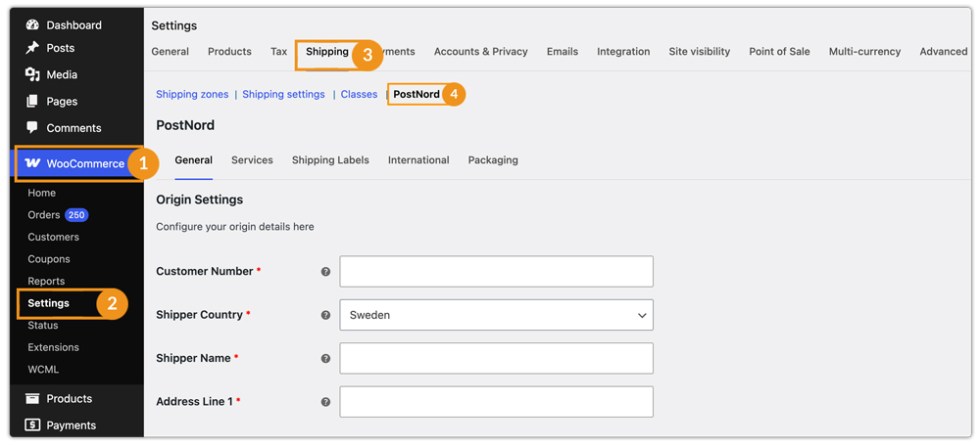
Task: Show help tooltip for Address Line 1
Action: pyautogui.click(x=326, y=402)
